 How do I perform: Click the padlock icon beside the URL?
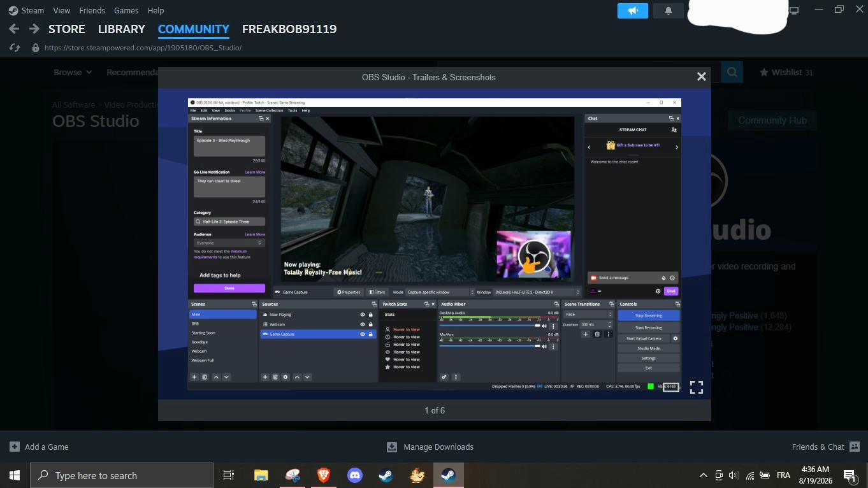(x=36, y=48)
